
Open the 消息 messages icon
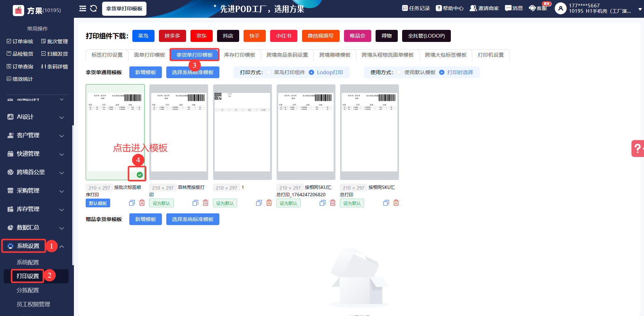514,8
